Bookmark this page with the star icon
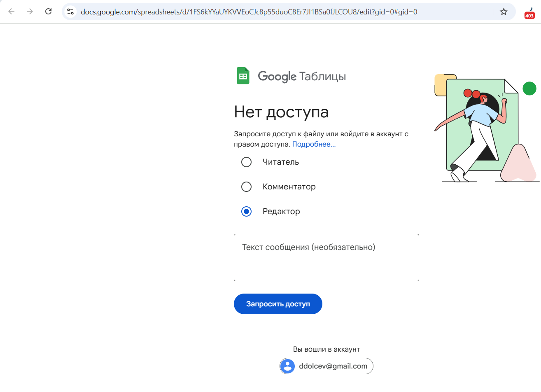The image size is (541, 392). click(x=504, y=12)
